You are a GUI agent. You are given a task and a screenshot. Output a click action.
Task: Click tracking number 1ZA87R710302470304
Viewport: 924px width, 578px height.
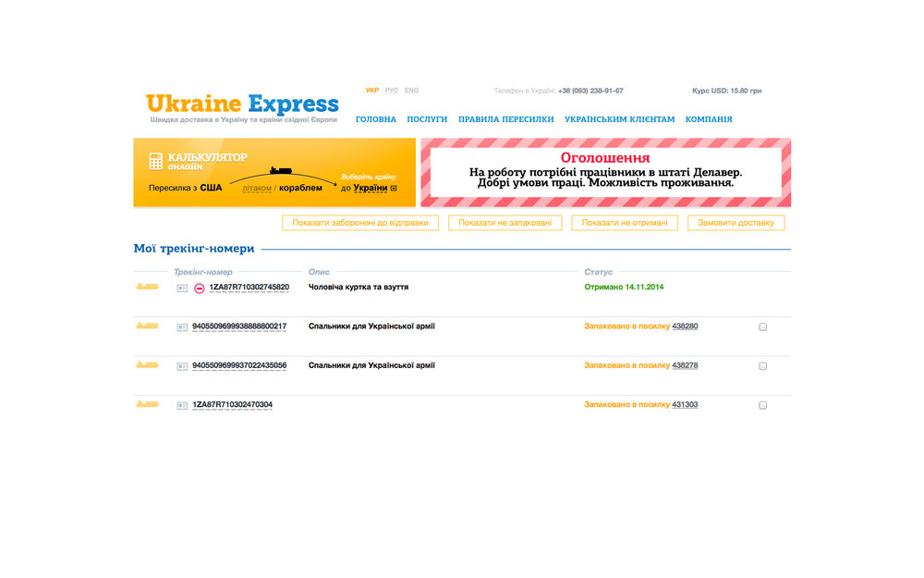tap(232, 405)
